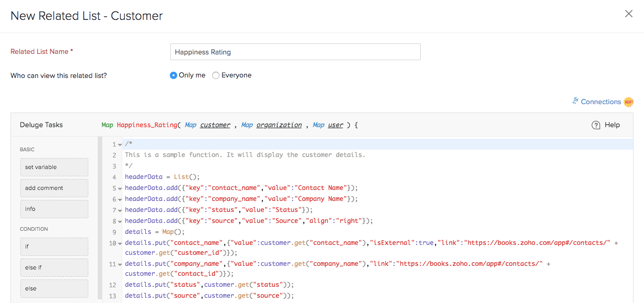The height and width of the screenshot is (303, 644).
Task: Click the add comment task block
Action: [54, 188]
